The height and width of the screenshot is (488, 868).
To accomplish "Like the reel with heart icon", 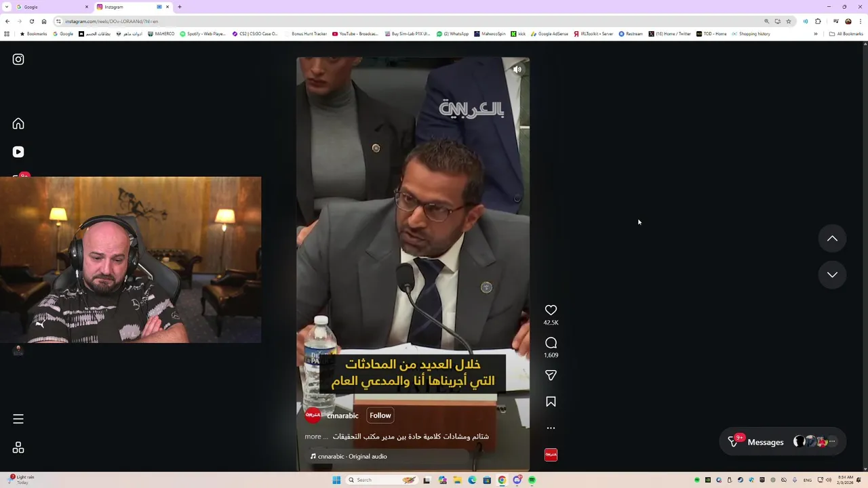I will click(551, 310).
